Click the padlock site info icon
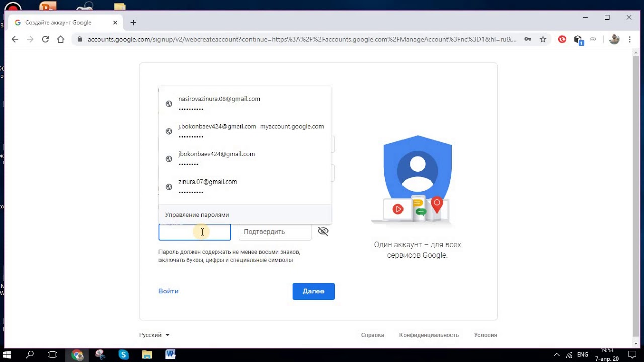Image resolution: width=644 pixels, height=362 pixels. tap(79, 39)
